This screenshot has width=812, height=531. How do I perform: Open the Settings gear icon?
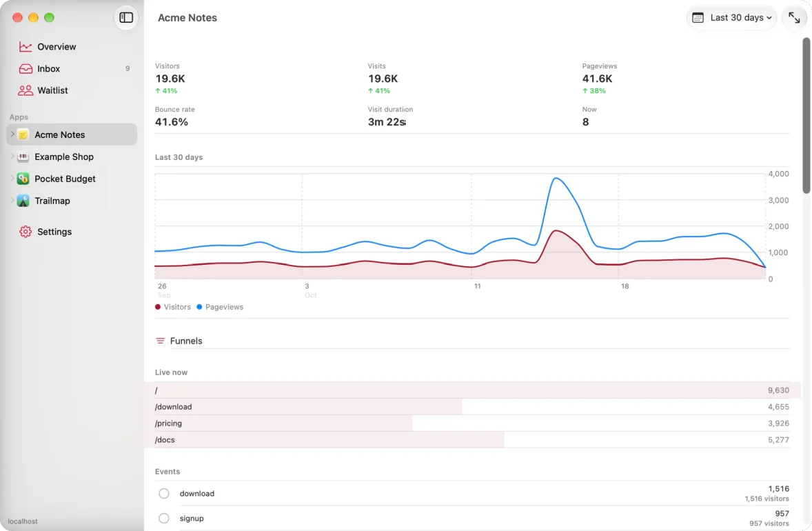(26, 232)
